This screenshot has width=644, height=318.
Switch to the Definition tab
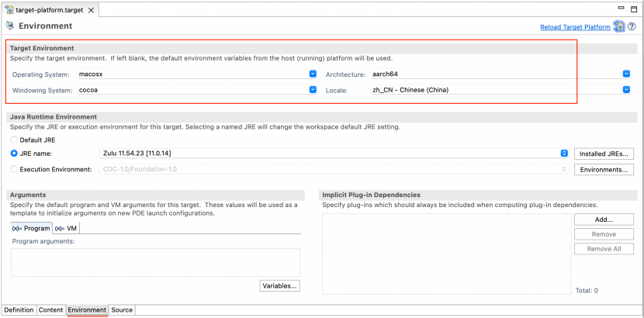coord(19,309)
